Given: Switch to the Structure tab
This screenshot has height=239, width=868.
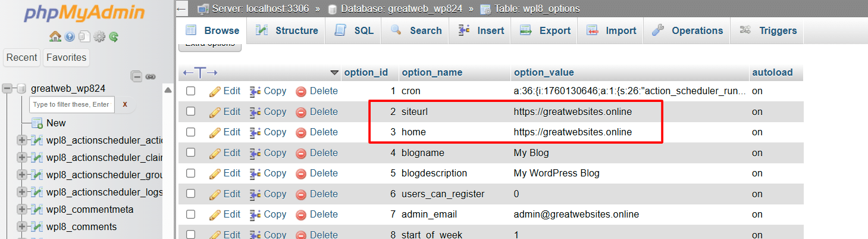Looking at the screenshot, I should tap(287, 30).
